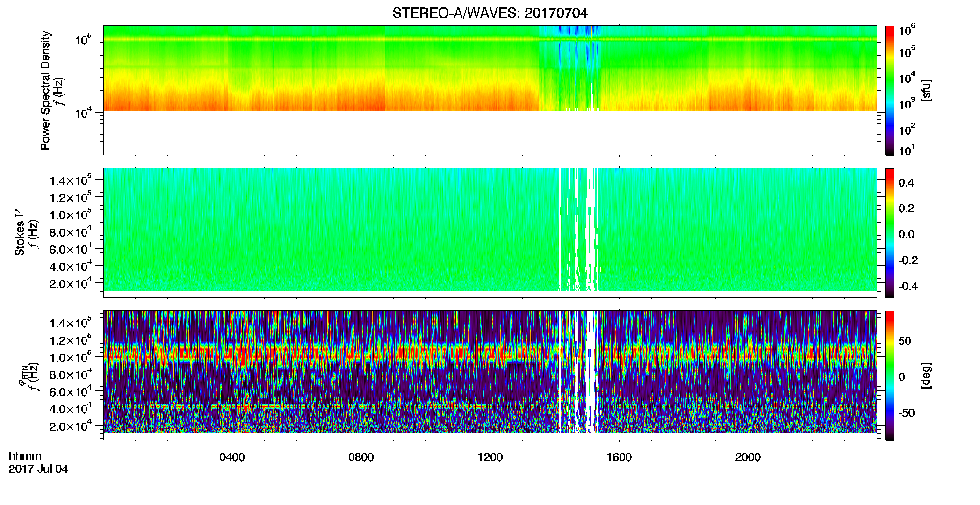The width and height of the screenshot is (980, 505).
Task: Click the 1.2×10^5 tick on phi RTN panel
Action: (71, 340)
